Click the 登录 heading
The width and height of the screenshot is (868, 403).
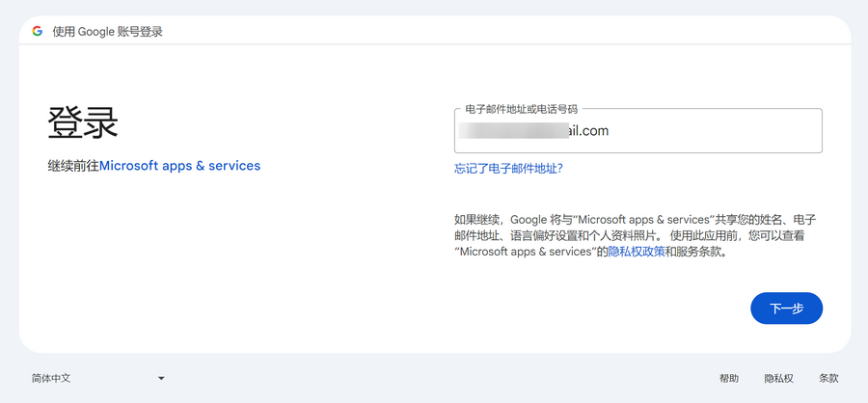pos(83,122)
